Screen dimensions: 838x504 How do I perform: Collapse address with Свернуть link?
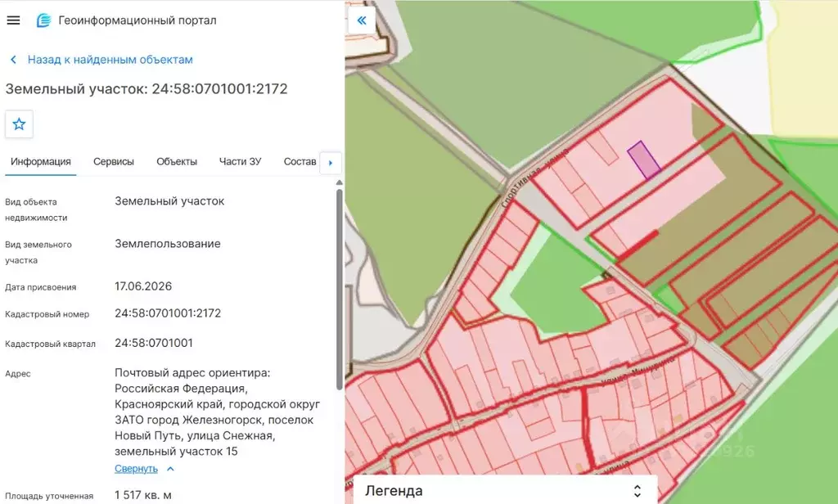click(x=137, y=469)
